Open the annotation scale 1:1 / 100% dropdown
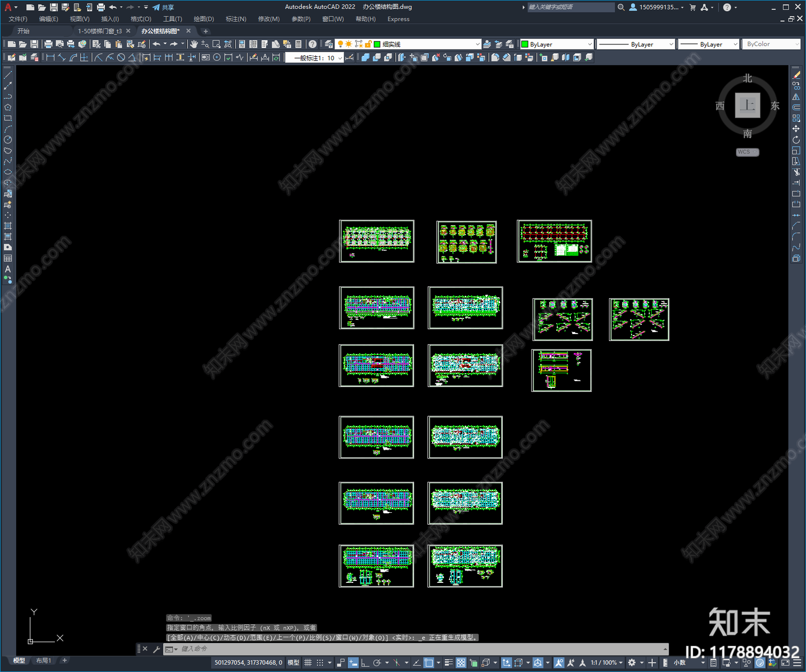Viewport: 806px width, 672px height. pyautogui.click(x=607, y=662)
